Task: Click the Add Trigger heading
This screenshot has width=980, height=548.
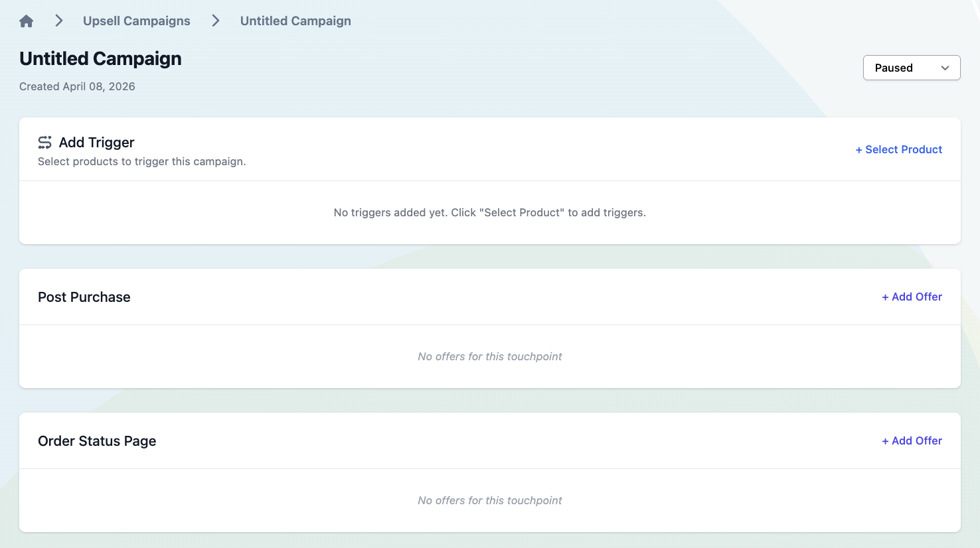Action: (x=97, y=143)
